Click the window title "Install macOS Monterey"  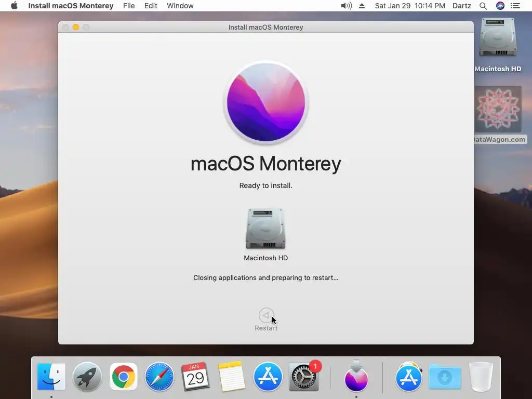[x=265, y=27]
